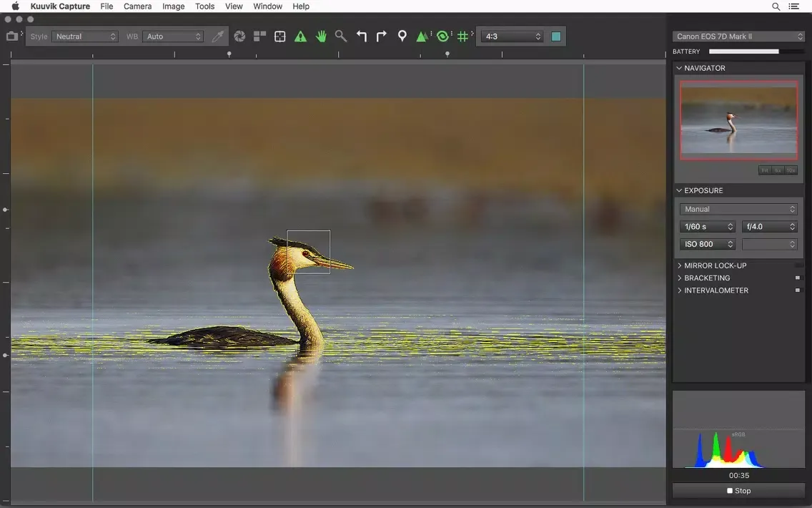This screenshot has height=508, width=812.
Task: Open the Tools menu
Action: [204, 6]
